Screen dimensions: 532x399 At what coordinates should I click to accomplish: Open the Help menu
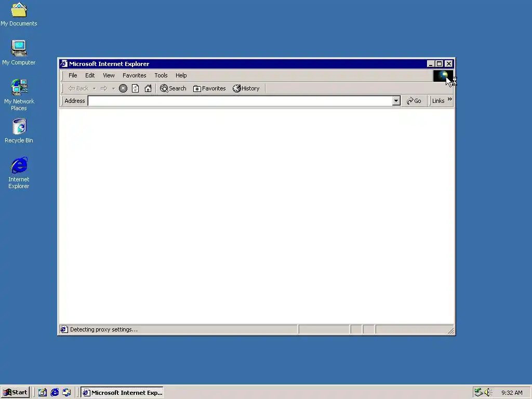(x=181, y=75)
